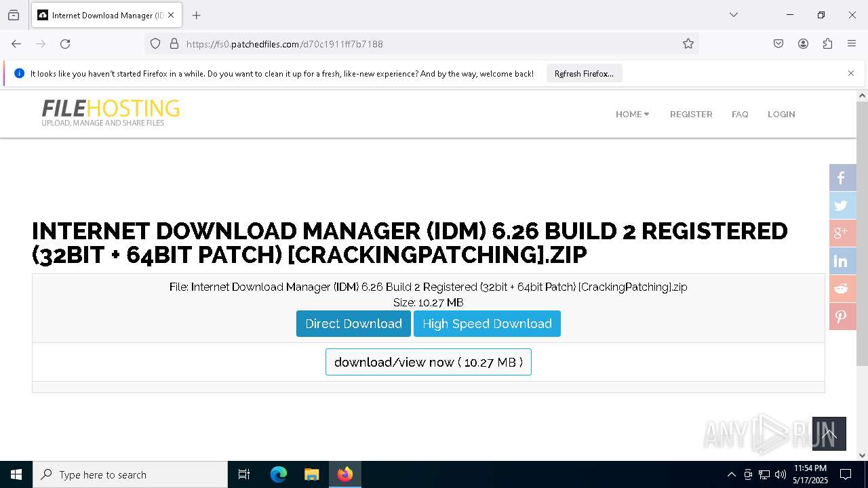Click download/view now 10.27 MB button
This screenshot has width=868, height=488.
click(x=429, y=362)
